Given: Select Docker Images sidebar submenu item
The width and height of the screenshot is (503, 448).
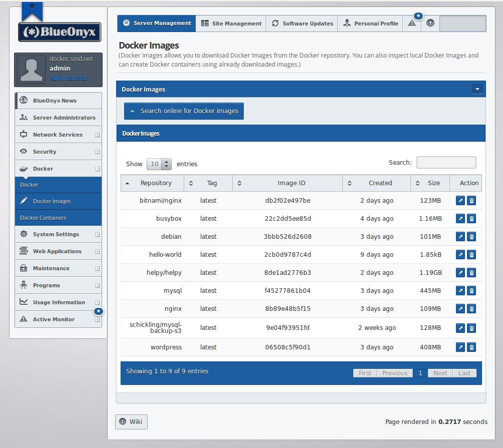Looking at the screenshot, I should (59, 201).
